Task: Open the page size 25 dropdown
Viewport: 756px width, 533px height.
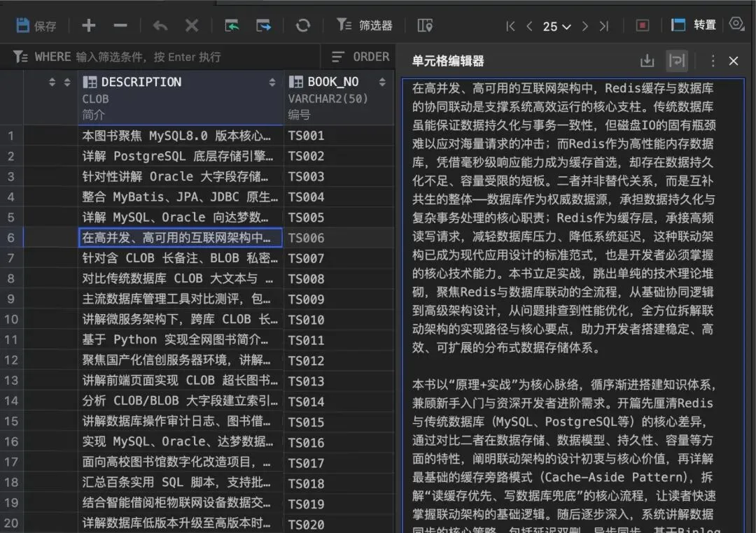Action: pos(557,27)
